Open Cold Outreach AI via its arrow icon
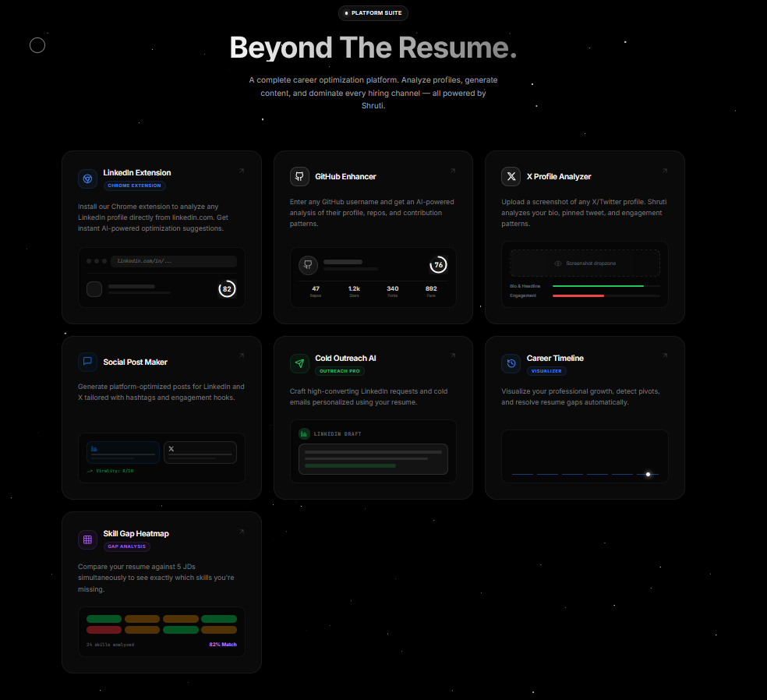The width and height of the screenshot is (767, 700). click(x=453, y=355)
